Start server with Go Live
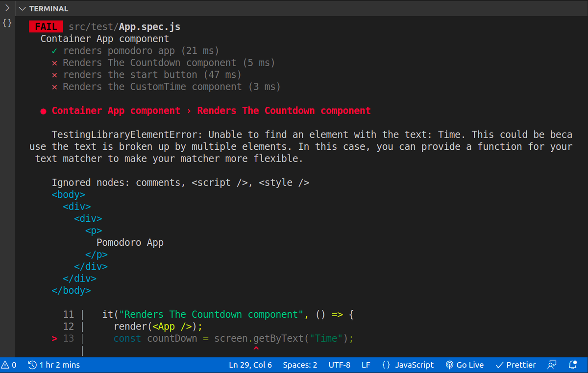 pyautogui.click(x=465, y=365)
